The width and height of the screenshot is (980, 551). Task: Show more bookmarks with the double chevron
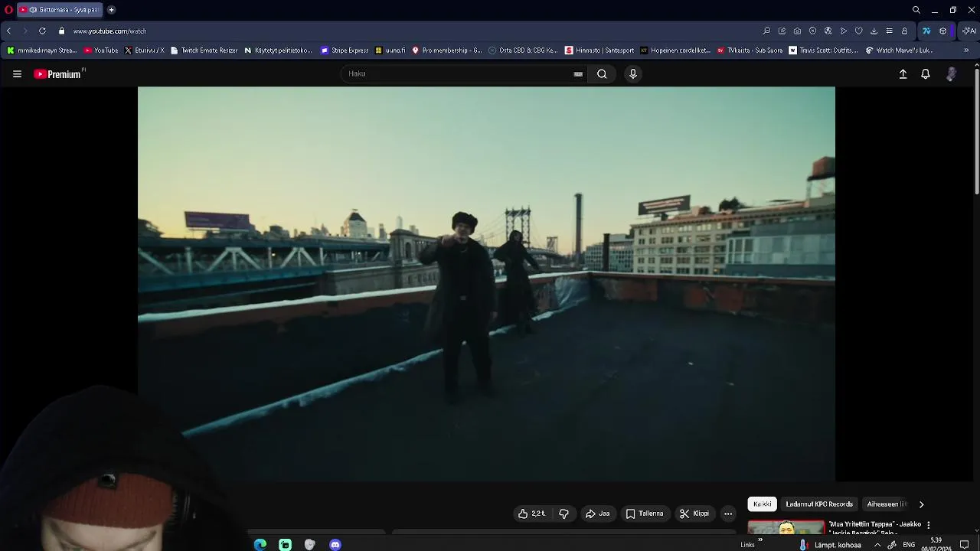click(x=966, y=51)
